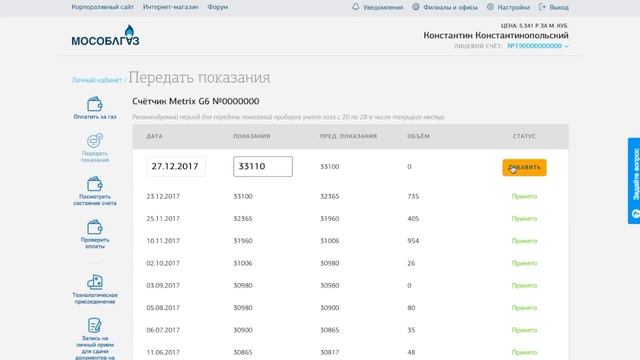Click the date 02.10.2017 in table

[163, 263]
